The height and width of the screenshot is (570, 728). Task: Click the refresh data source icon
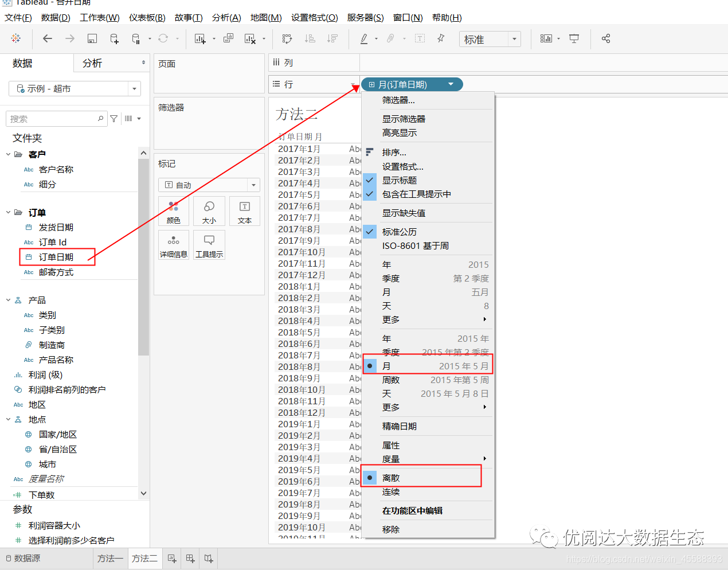(x=163, y=38)
